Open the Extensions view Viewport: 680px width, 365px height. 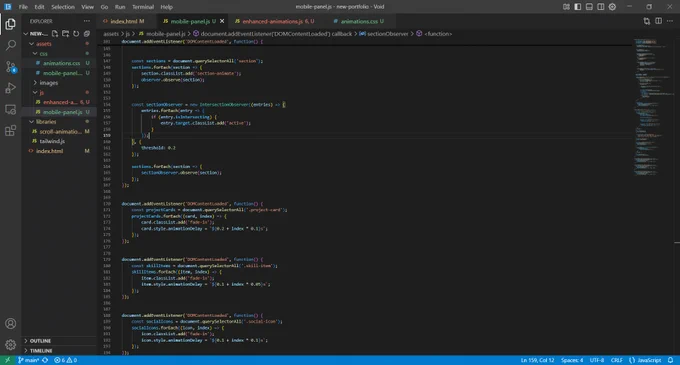coord(10,130)
